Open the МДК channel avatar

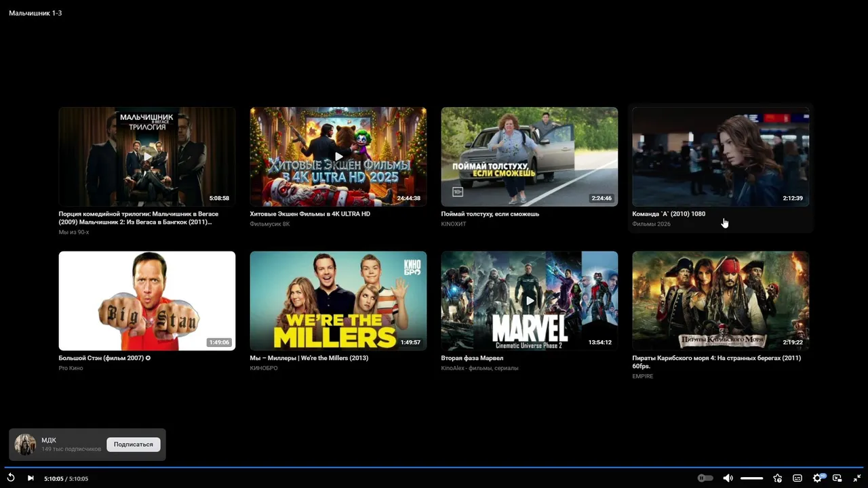(26, 445)
